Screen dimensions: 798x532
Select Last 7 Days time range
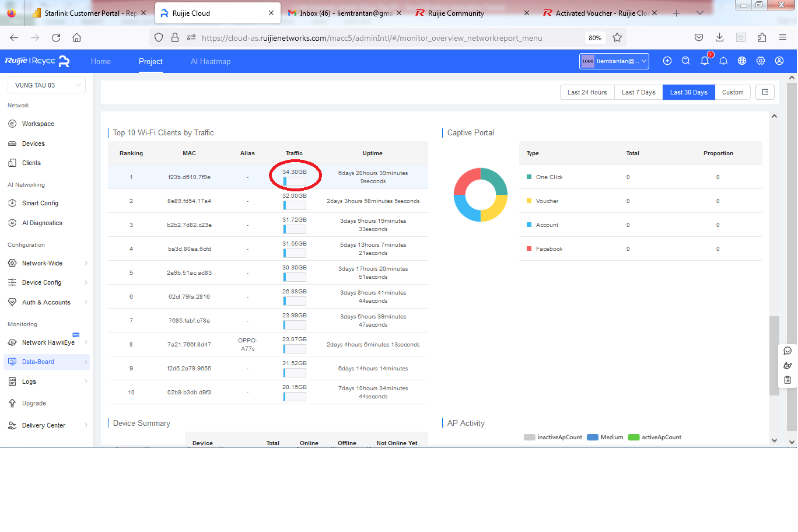pos(638,92)
